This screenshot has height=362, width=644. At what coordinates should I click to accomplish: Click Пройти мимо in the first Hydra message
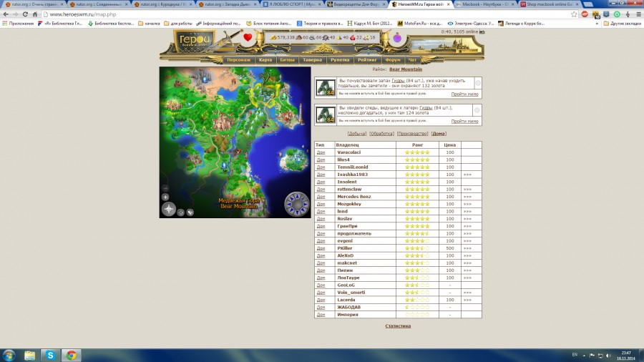(x=464, y=94)
